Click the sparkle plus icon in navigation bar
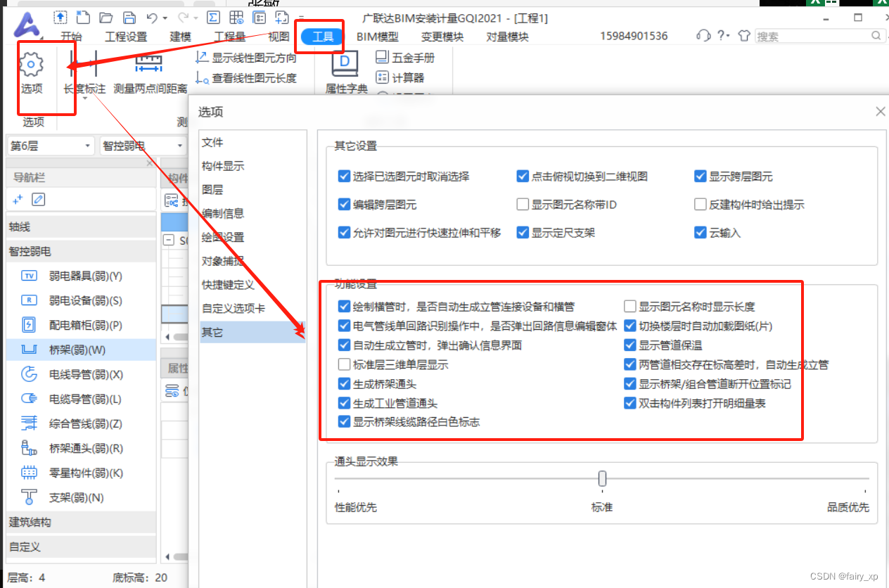Image resolution: width=889 pixels, height=588 pixels. (x=18, y=200)
